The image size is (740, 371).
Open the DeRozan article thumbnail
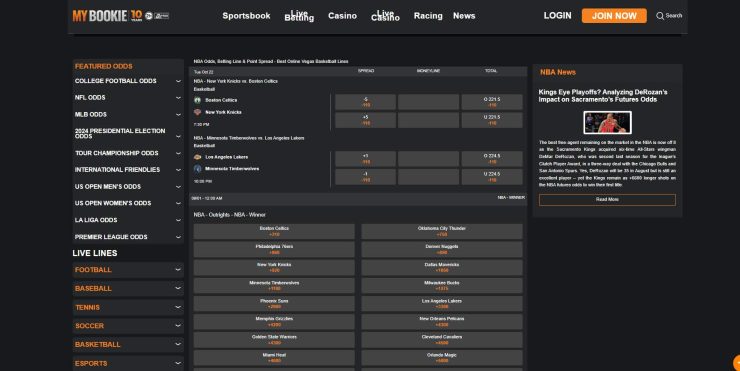click(x=607, y=123)
